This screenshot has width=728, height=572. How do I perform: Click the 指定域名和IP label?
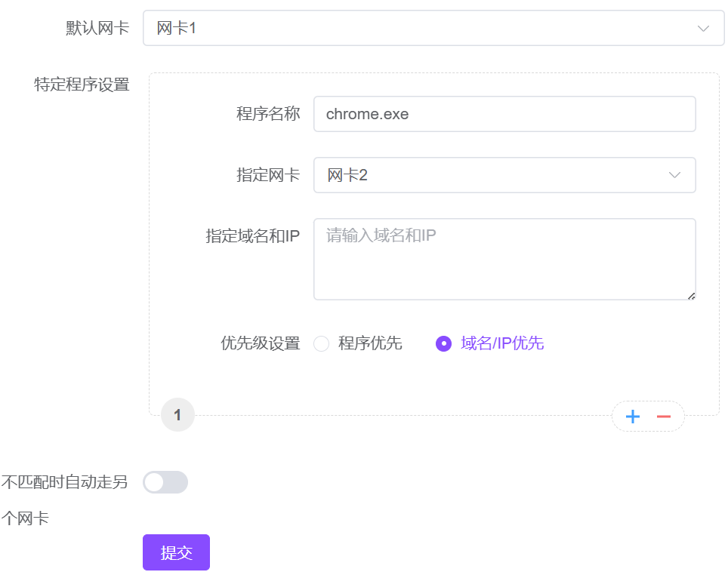tap(252, 235)
